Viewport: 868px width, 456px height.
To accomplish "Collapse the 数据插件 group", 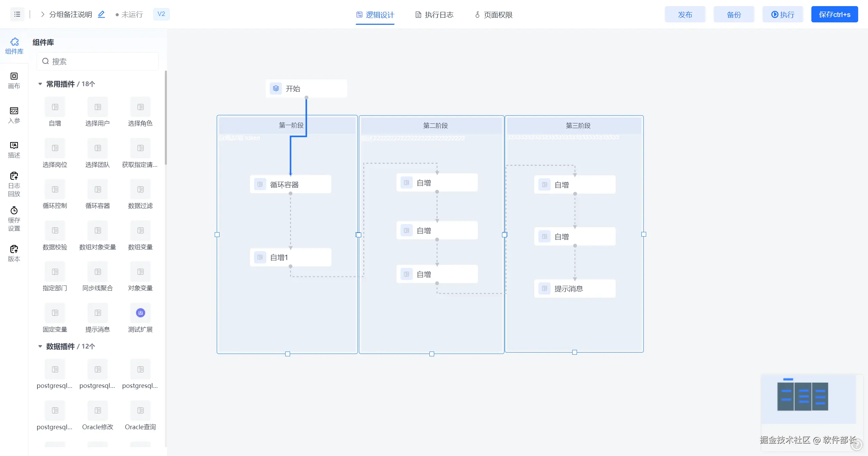I will pyautogui.click(x=40, y=346).
